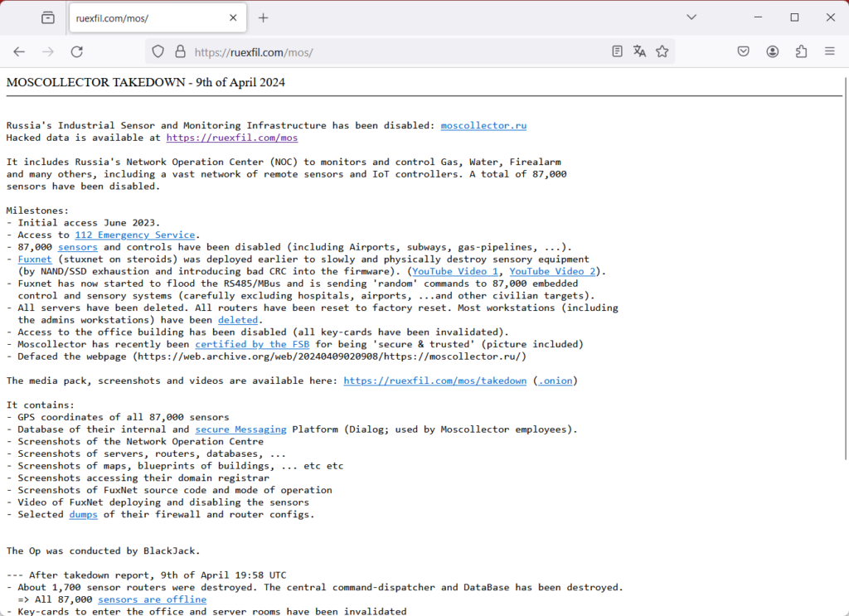Open the Firefox account icon
The image size is (849, 616).
tap(773, 51)
